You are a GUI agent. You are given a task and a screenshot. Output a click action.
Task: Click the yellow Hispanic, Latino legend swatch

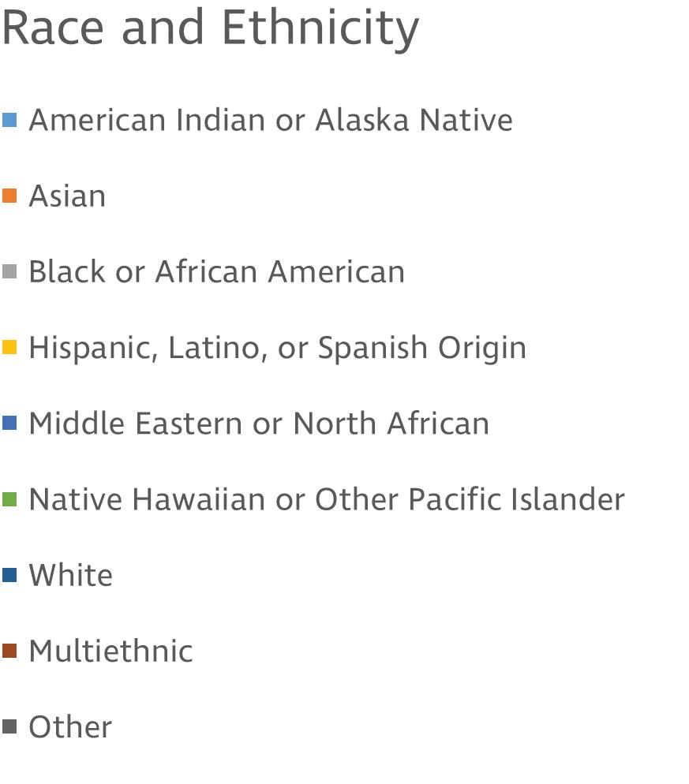9,348
